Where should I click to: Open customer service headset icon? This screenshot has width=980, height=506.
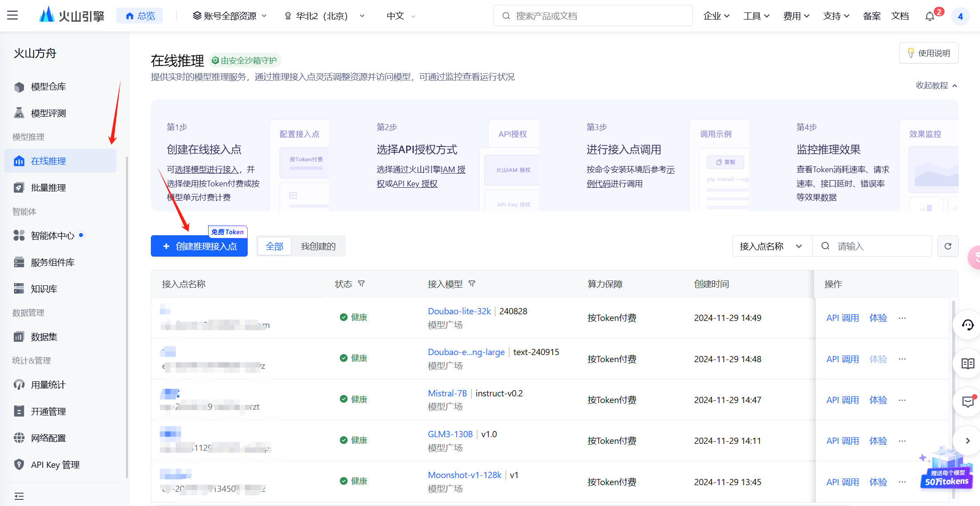pyautogui.click(x=968, y=325)
